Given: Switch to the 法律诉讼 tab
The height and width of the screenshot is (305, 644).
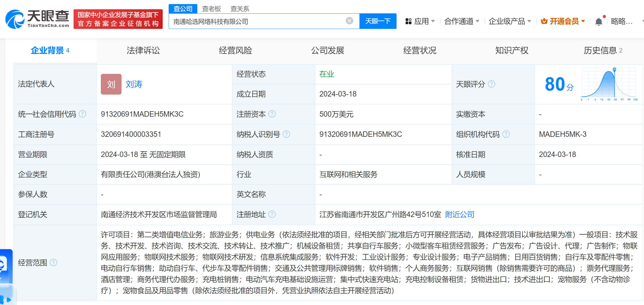Looking at the screenshot, I should point(143,50).
